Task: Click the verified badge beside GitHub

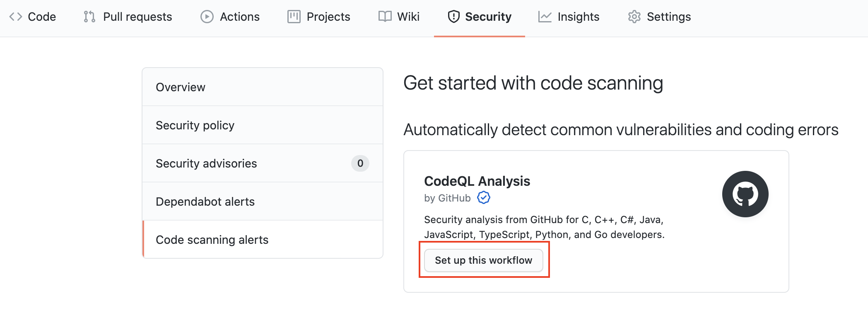Action: (484, 198)
